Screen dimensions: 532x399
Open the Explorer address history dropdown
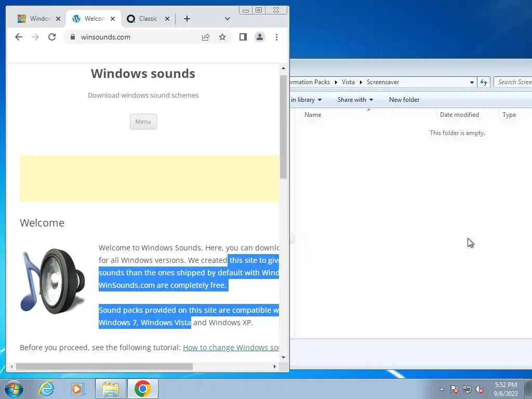click(472, 82)
